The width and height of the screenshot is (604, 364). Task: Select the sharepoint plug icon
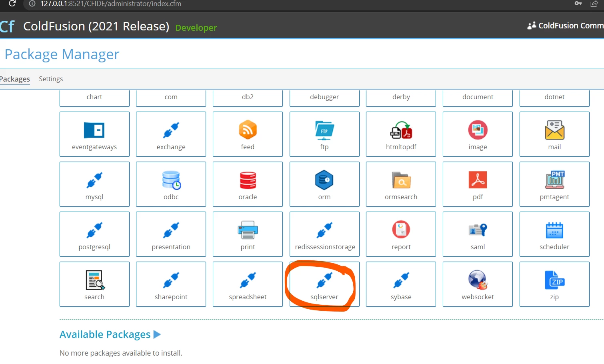point(171,280)
